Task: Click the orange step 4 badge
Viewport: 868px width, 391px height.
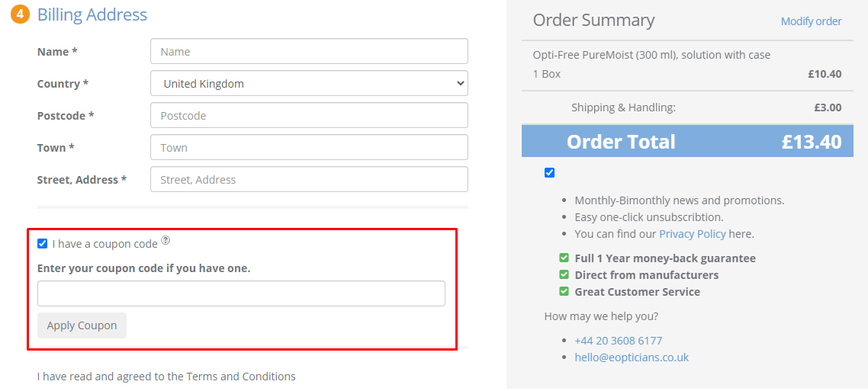Action: point(19,14)
